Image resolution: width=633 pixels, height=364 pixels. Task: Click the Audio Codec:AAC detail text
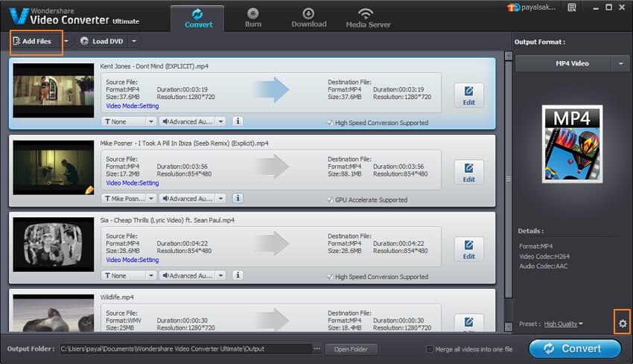(544, 266)
